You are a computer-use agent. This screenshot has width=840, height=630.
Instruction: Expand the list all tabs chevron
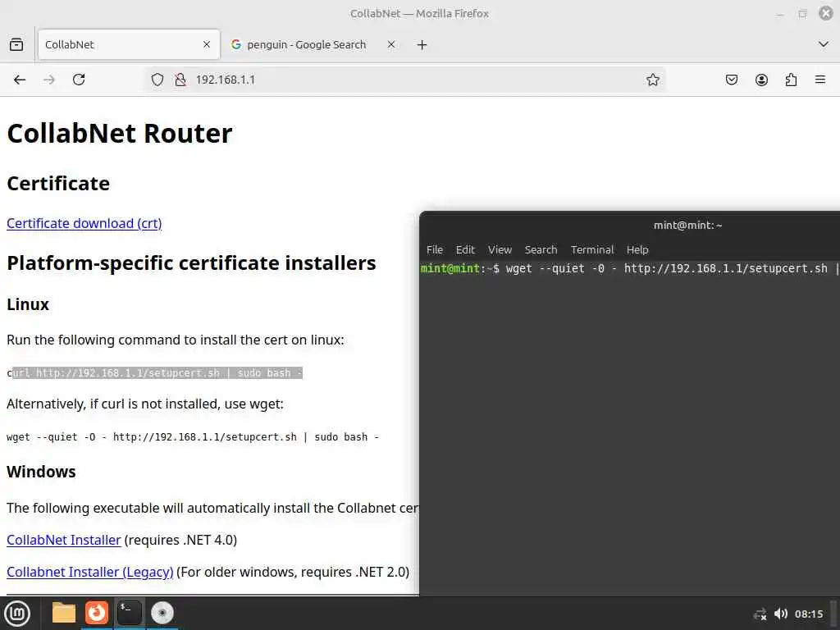824,44
